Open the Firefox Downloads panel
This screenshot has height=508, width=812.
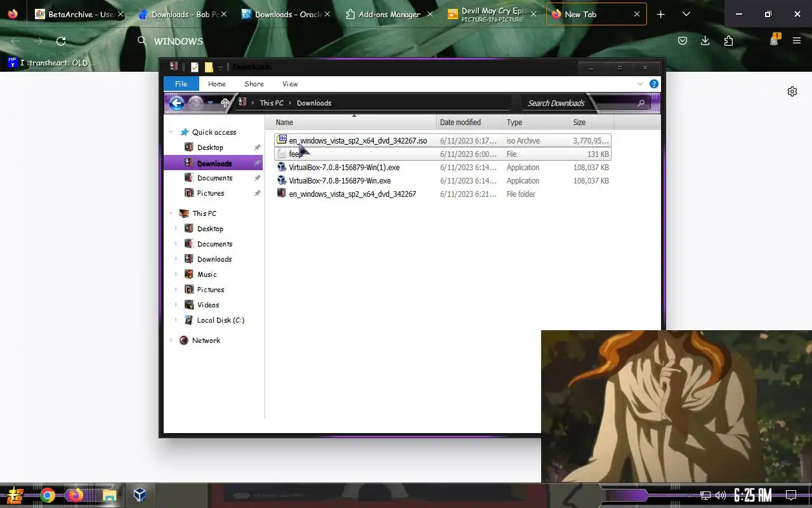click(705, 41)
